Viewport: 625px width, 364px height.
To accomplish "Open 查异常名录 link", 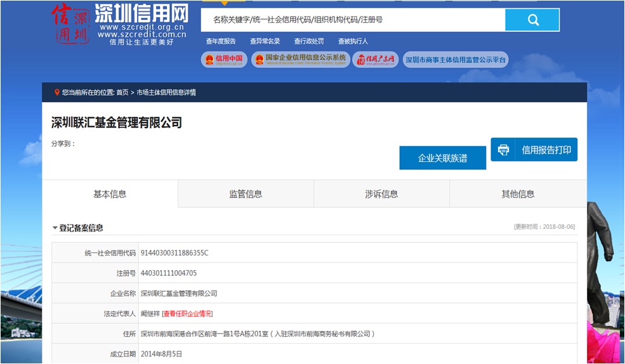I will (265, 41).
